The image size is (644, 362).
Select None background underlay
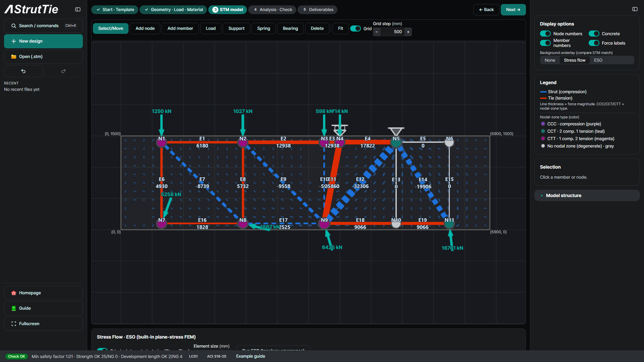pos(550,60)
